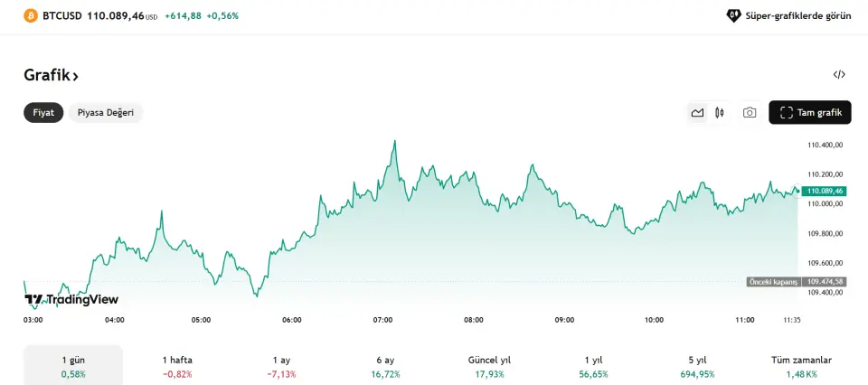Open the embed code icon
Screen dimensions: 868x385
pos(839,75)
